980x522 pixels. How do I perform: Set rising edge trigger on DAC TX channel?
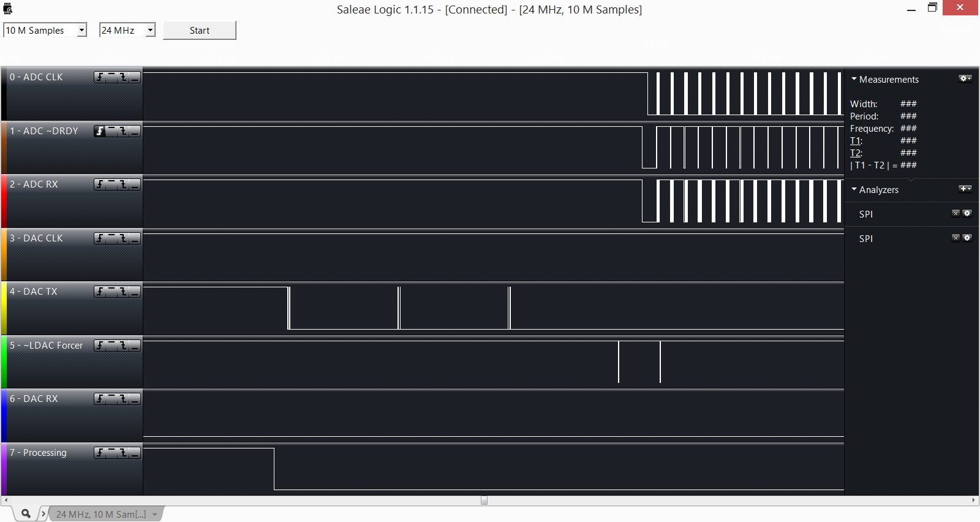(100, 292)
